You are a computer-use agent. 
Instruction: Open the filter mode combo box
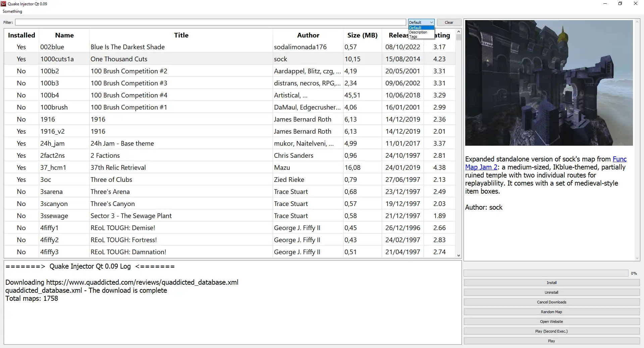421,22
